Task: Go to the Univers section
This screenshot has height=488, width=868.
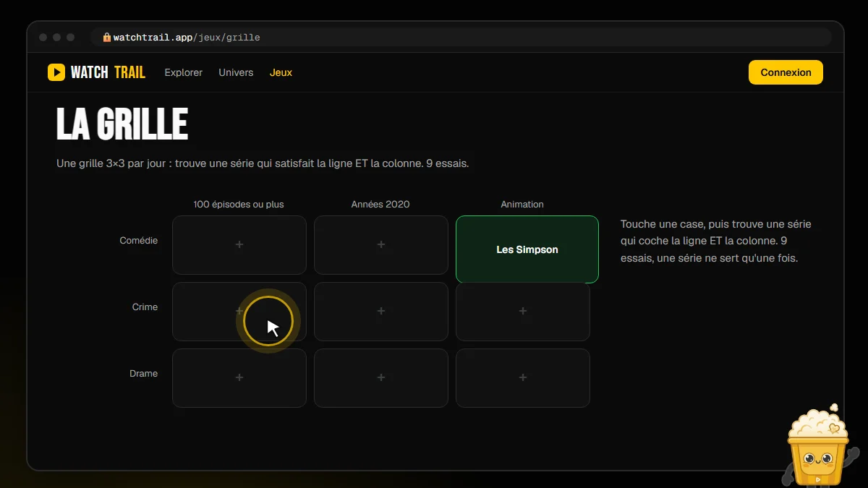Action: (x=236, y=72)
